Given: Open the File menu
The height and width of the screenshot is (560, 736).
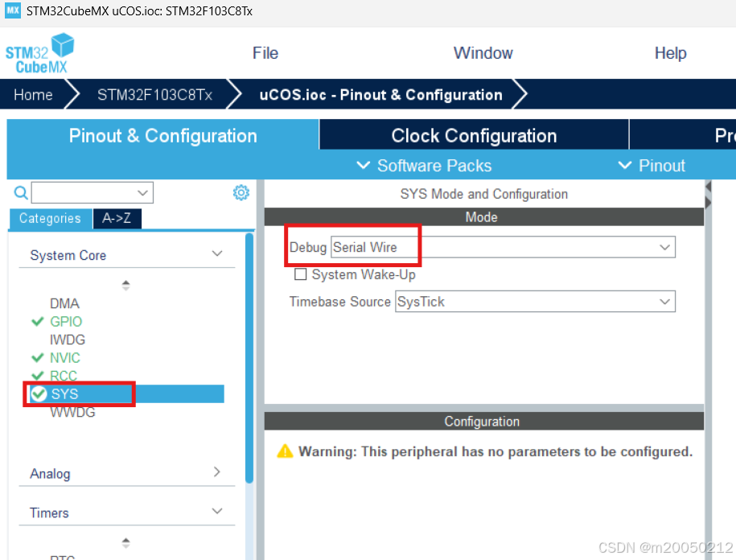Looking at the screenshot, I should click(x=265, y=53).
